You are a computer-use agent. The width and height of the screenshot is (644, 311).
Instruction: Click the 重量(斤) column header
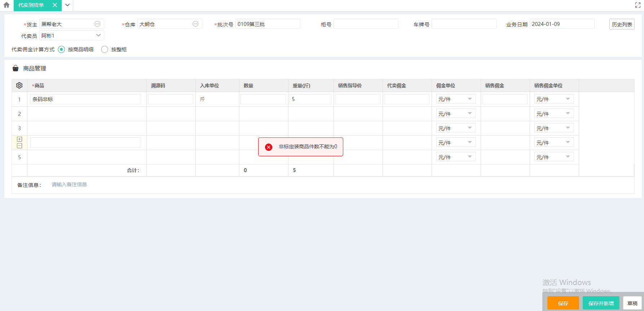[310, 86]
